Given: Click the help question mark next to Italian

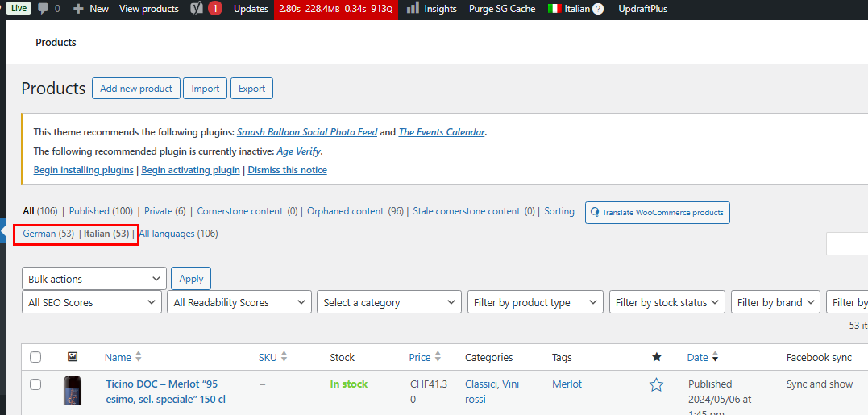Looking at the screenshot, I should tap(598, 9).
